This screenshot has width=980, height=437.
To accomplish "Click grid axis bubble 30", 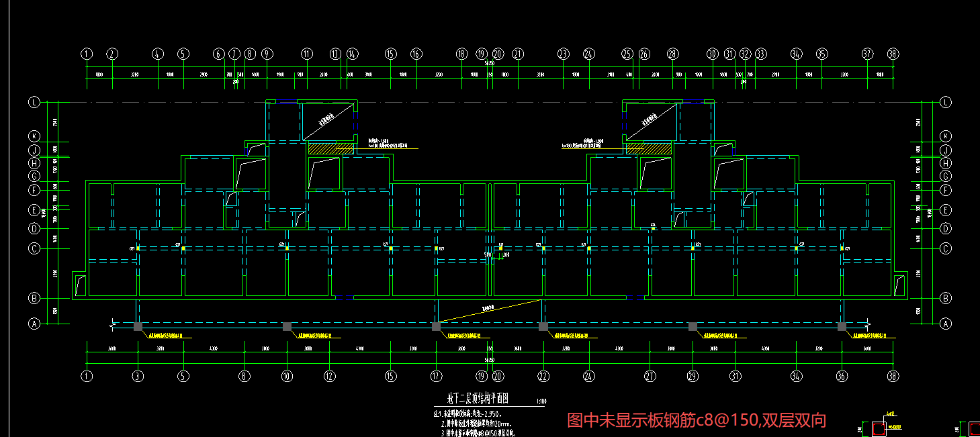I will tap(713, 54).
